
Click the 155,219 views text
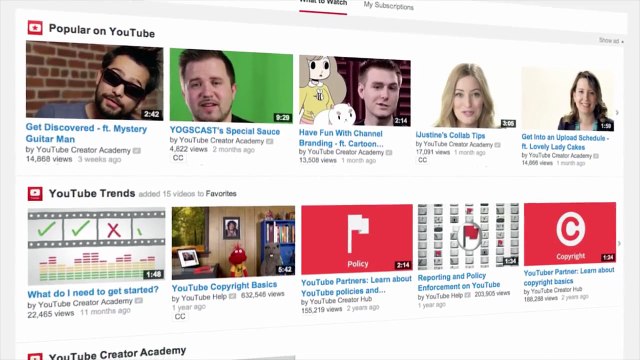point(322,309)
